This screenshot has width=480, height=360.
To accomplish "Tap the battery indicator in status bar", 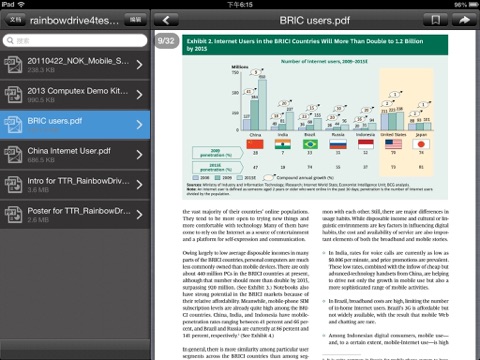I will [x=474, y=4].
